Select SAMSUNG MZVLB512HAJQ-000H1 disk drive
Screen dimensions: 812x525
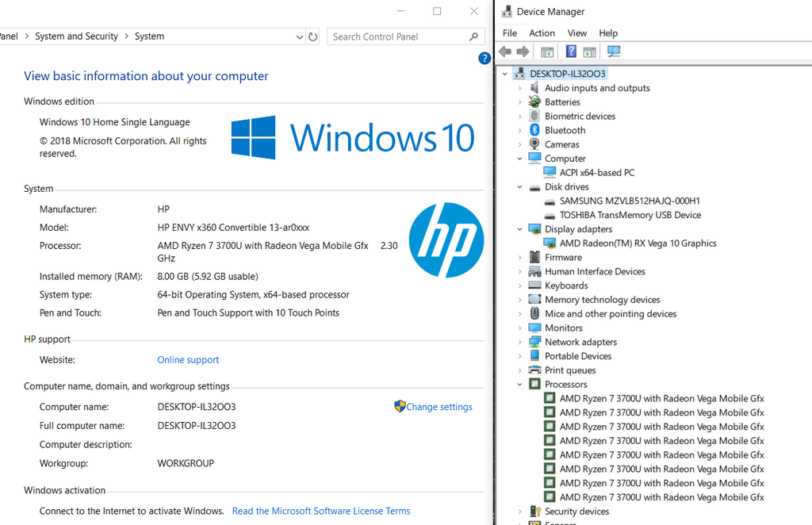tap(629, 201)
